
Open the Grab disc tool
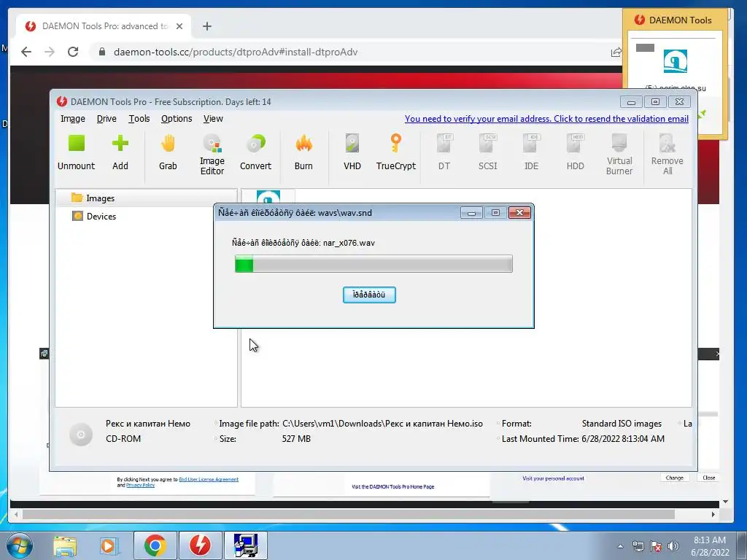(168, 152)
